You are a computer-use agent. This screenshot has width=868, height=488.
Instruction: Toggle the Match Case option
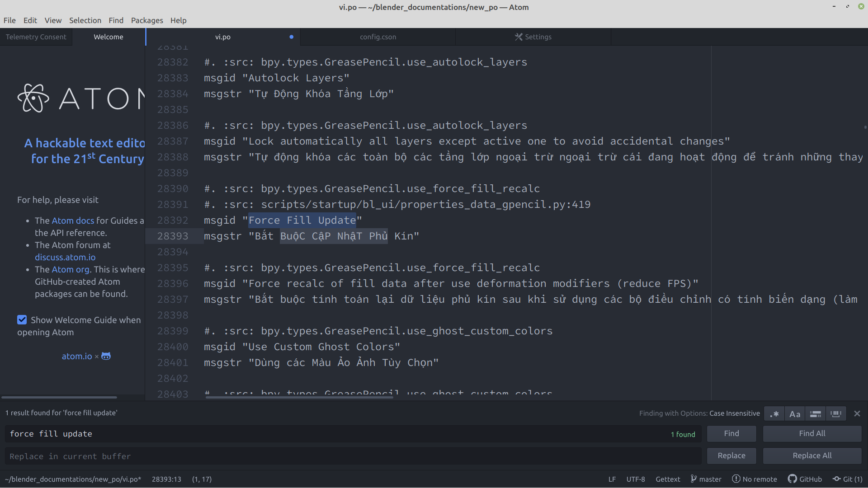coord(795,414)
